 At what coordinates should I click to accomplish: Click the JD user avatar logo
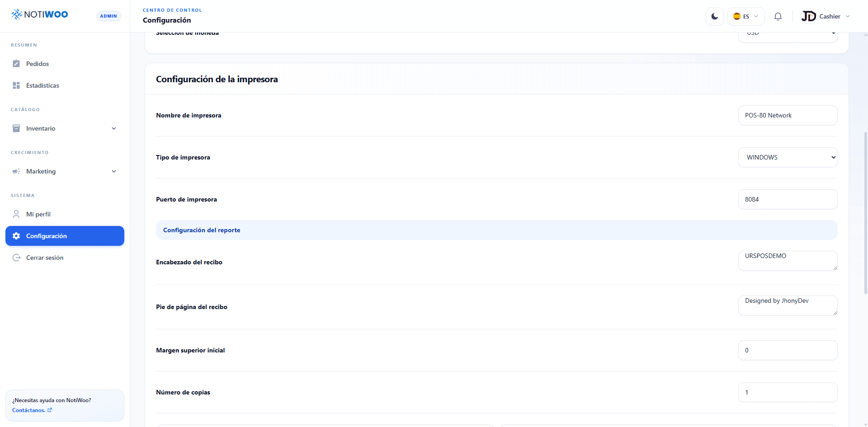pyautogui.click(x=809, y=16)
